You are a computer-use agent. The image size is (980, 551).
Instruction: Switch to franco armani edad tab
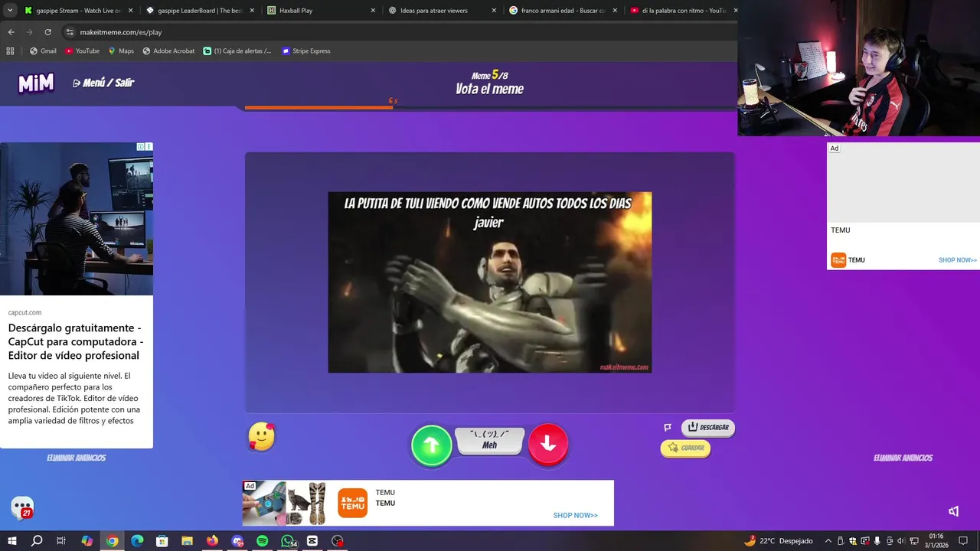coord(562,11)
